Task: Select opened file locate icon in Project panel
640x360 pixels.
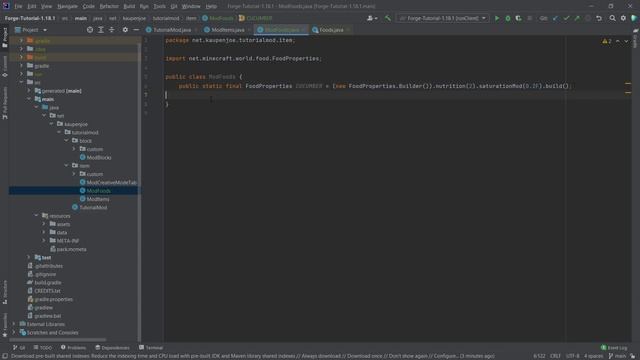Action: tap(90, 30)
